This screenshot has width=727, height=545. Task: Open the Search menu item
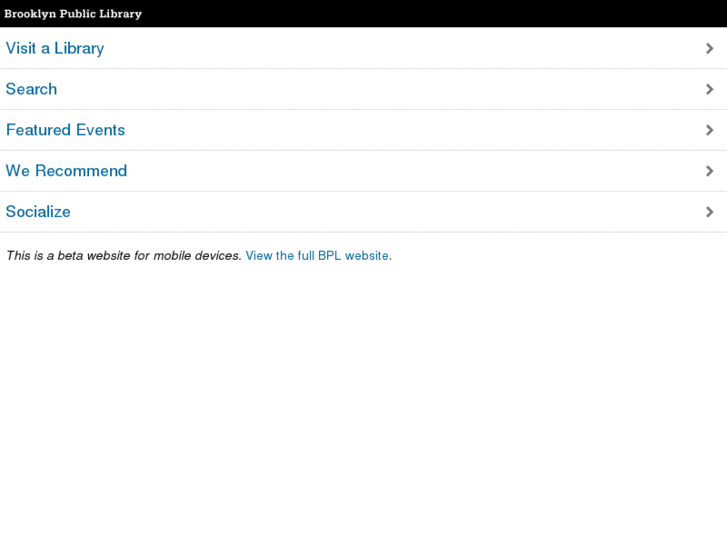point(364,89)
